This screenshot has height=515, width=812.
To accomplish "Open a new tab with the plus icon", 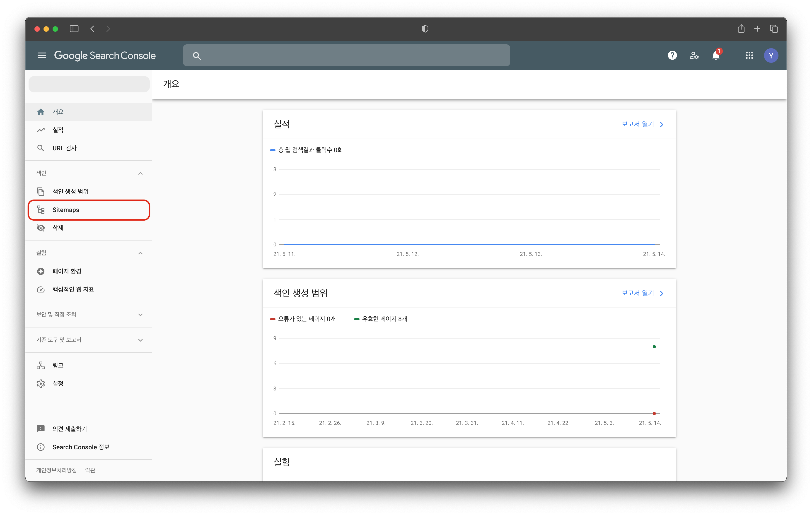I will [x=757, y=29].
